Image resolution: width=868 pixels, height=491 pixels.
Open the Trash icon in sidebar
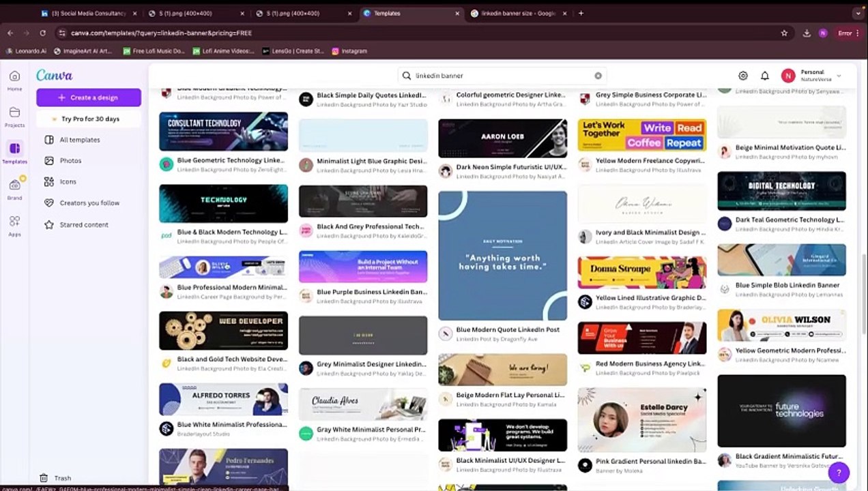pos(44,478)
